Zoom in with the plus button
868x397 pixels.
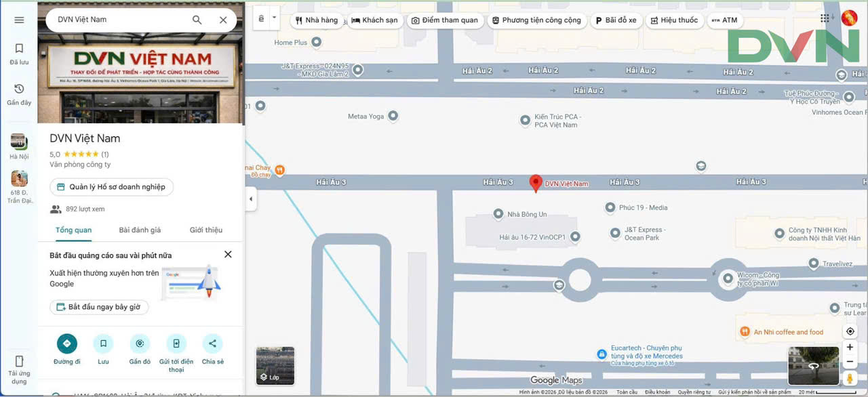pyautogui.click(x=850, y=348)
